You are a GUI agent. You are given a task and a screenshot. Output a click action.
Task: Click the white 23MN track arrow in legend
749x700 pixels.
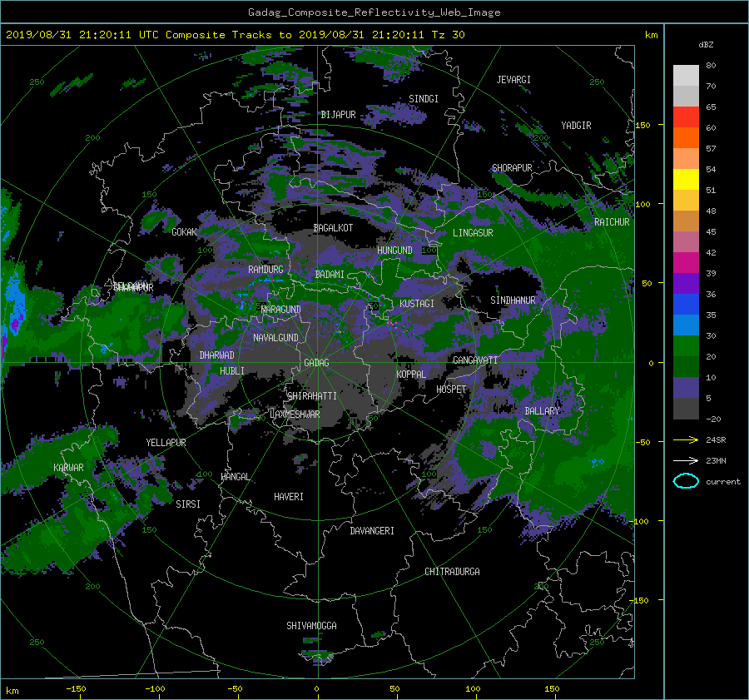pos(686,460)
